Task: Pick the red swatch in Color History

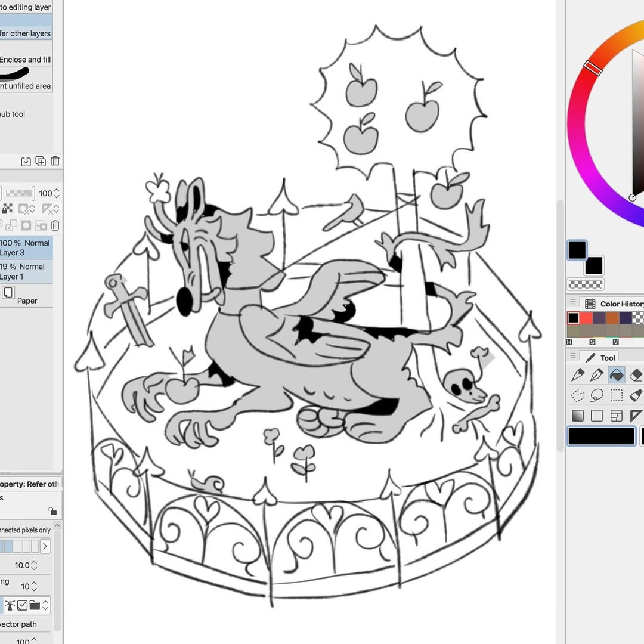Action: (586, 318)
